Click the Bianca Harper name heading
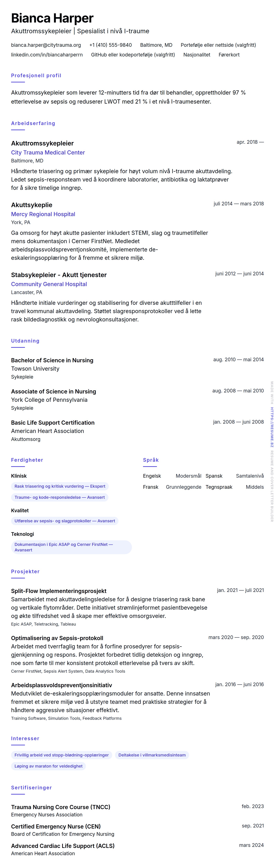The height and width of the screenshot is (868, 275). pos(52,18)
